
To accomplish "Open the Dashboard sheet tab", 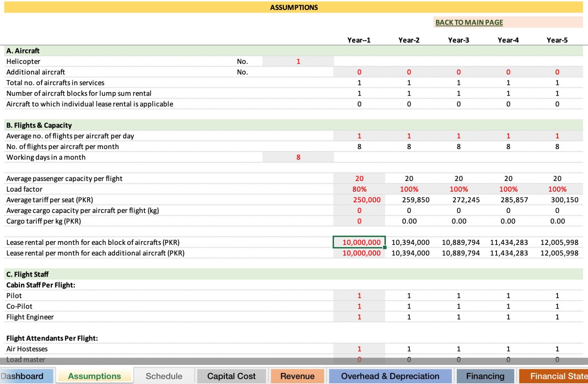I will (26, 376).
